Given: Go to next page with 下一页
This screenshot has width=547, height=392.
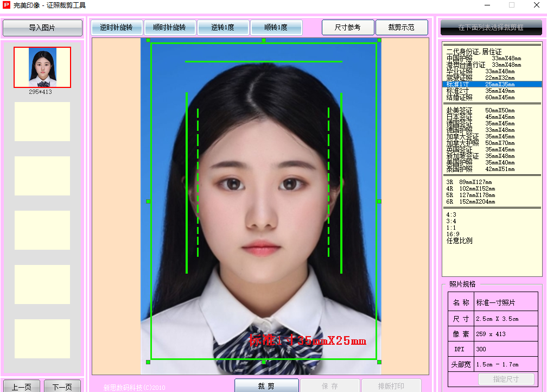Looking at the screenshot, I should tap(62, 387).
